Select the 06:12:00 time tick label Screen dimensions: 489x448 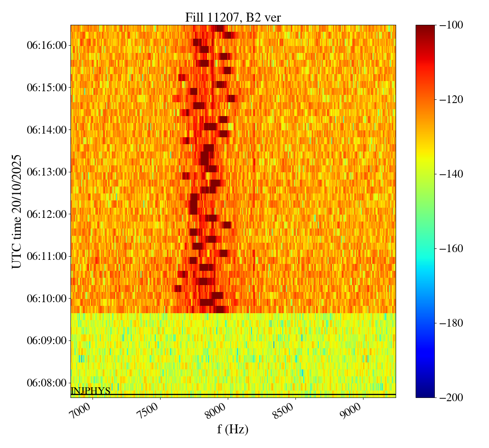[46, 214]
